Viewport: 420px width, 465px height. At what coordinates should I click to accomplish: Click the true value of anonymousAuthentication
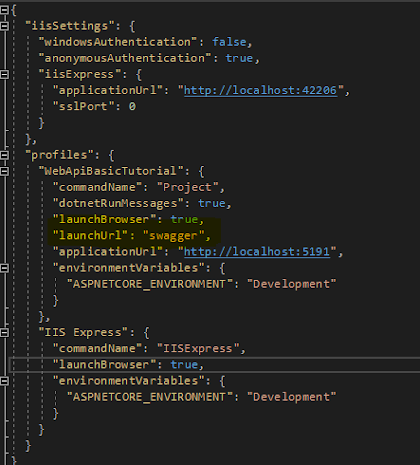coord(239,58)
